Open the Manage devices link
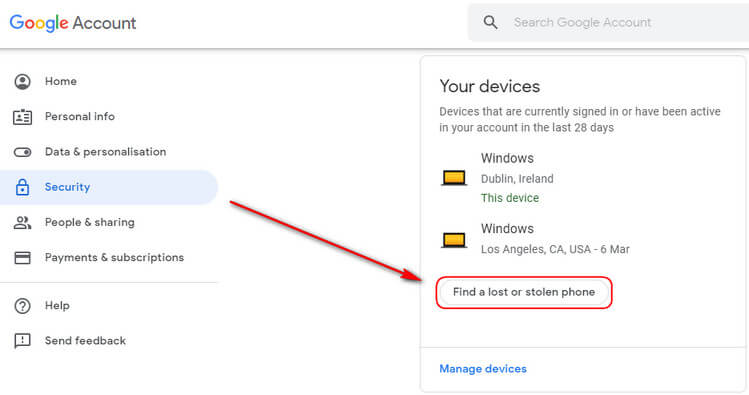This screenshot has height=395, width=749. pyautogui.click(x=483, y=369)
